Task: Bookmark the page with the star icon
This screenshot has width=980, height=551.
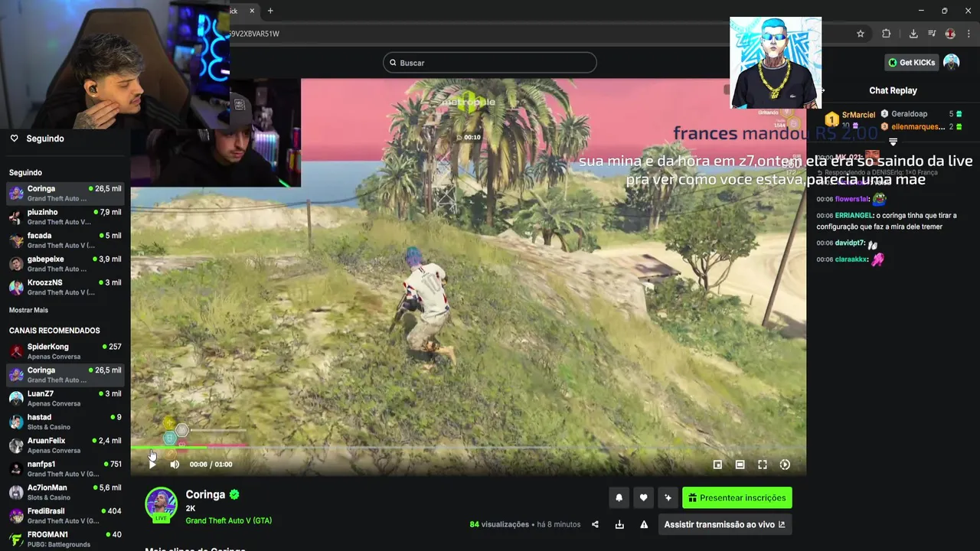Action: click(861, 34)
